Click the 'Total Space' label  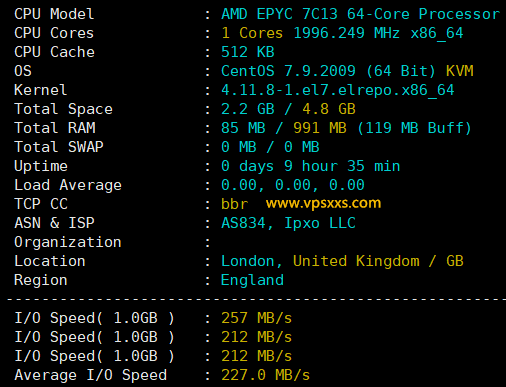[x=63, y=109]
